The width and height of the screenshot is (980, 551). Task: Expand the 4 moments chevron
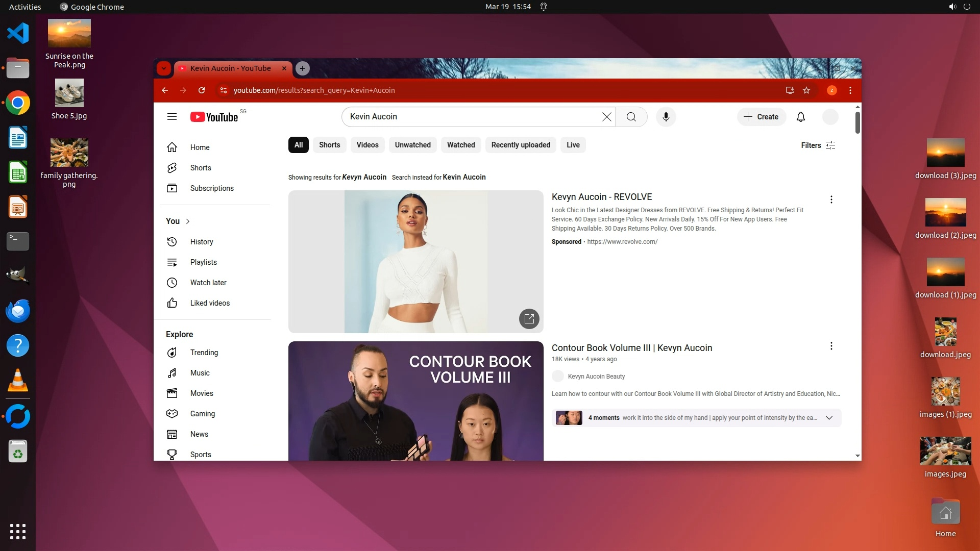coord(829,418)
